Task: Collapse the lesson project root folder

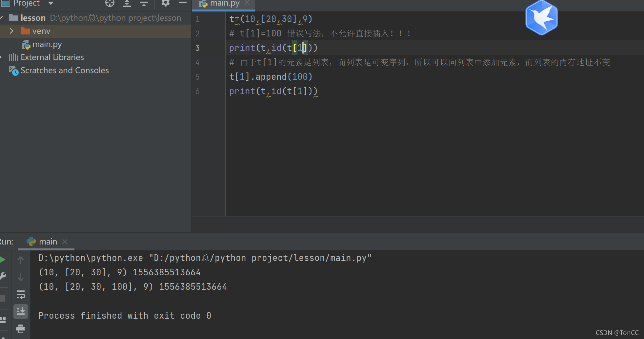Action: pyautogui.click(x=2, y=18)
